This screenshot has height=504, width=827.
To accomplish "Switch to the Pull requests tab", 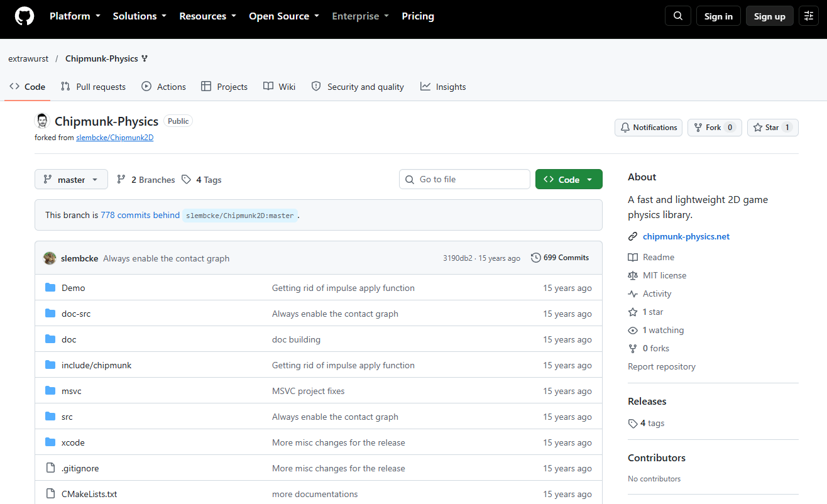I will tap(93, 87).
